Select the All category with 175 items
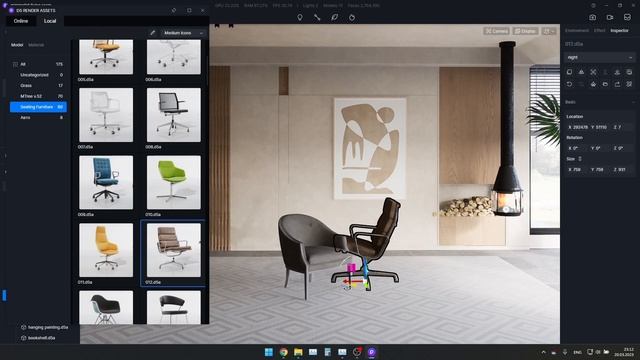The image size is (640, 360). 38,64
